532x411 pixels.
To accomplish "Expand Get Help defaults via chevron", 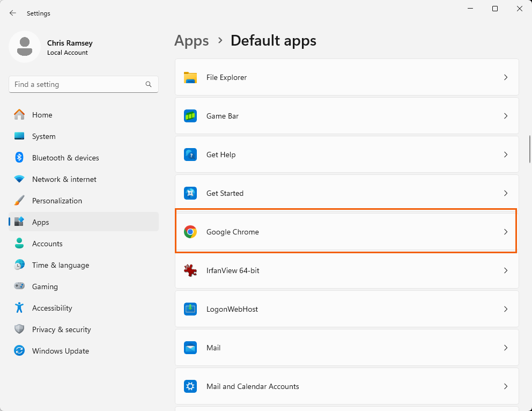I will pos(506,155).
